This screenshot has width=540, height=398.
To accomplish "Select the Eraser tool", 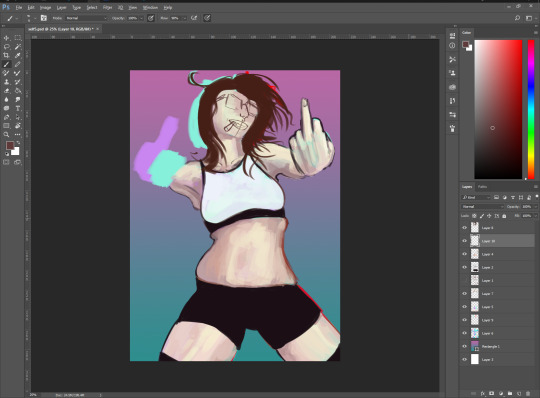I will point(7,91).
